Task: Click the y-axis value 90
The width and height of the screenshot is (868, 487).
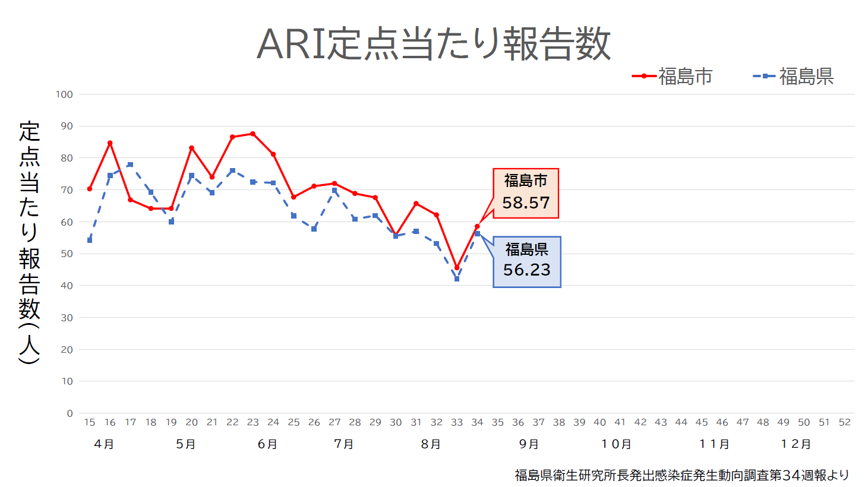Action: (x=67, y=126)
